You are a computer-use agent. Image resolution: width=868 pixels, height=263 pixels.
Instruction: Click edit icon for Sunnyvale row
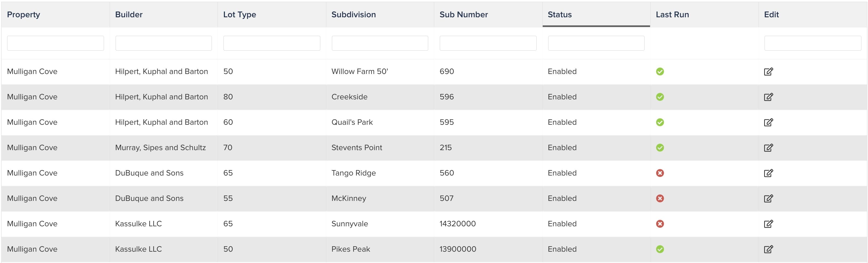pyautogui.click(x=768, y=224)
